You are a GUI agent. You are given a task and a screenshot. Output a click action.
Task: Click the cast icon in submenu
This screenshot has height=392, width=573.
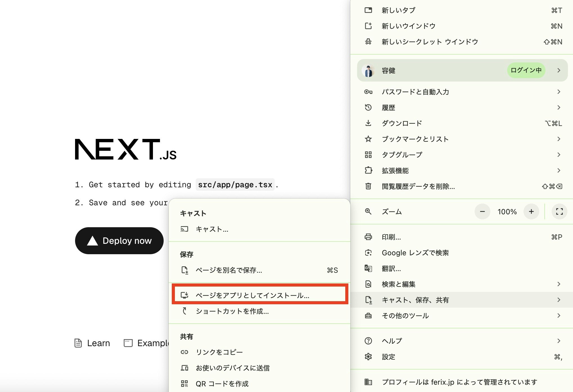184,229
